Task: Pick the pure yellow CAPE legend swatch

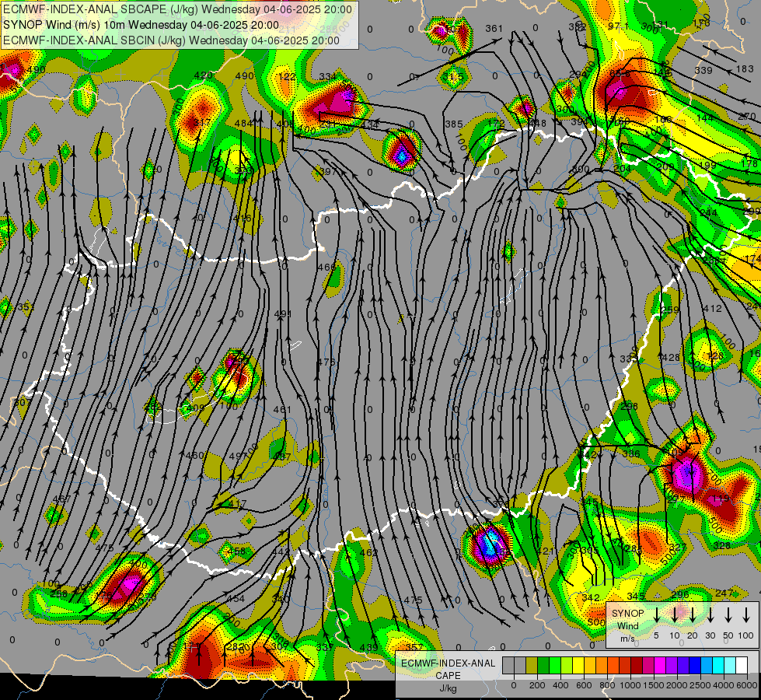Action: point(578,666)
